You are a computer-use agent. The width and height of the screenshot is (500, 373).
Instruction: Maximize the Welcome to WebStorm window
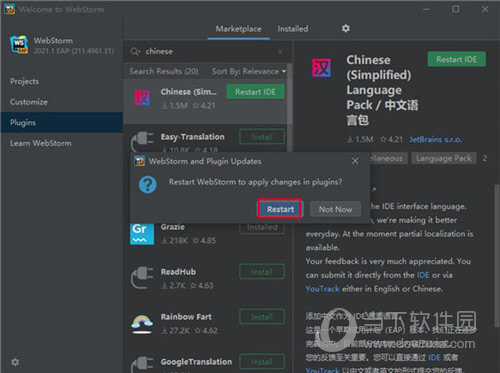(456, 9)
